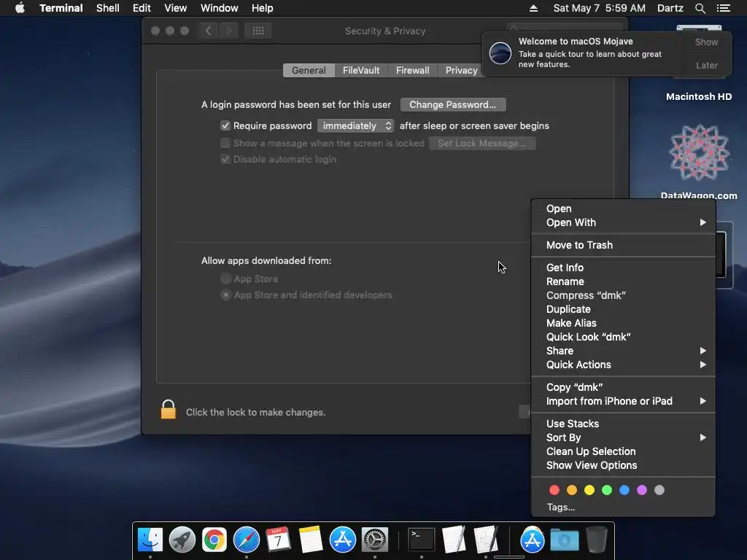Open System Preferences gear in Dock
The image size is (747, 560).
click(375, 540)
